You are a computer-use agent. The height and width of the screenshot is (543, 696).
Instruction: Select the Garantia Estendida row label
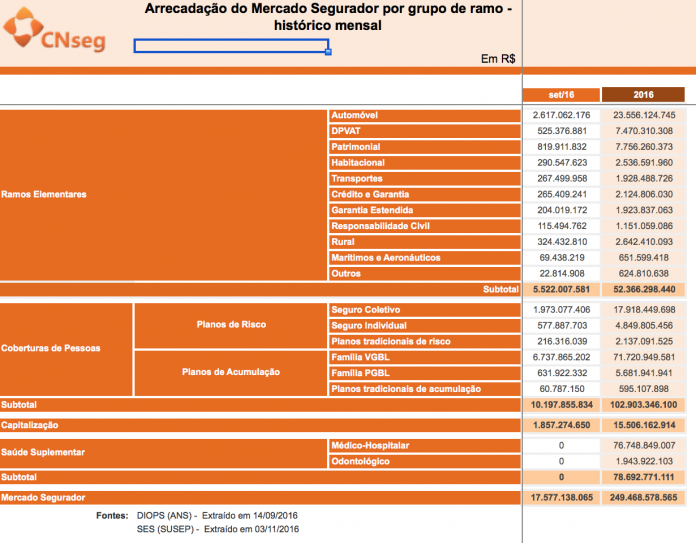coord(370,210)
